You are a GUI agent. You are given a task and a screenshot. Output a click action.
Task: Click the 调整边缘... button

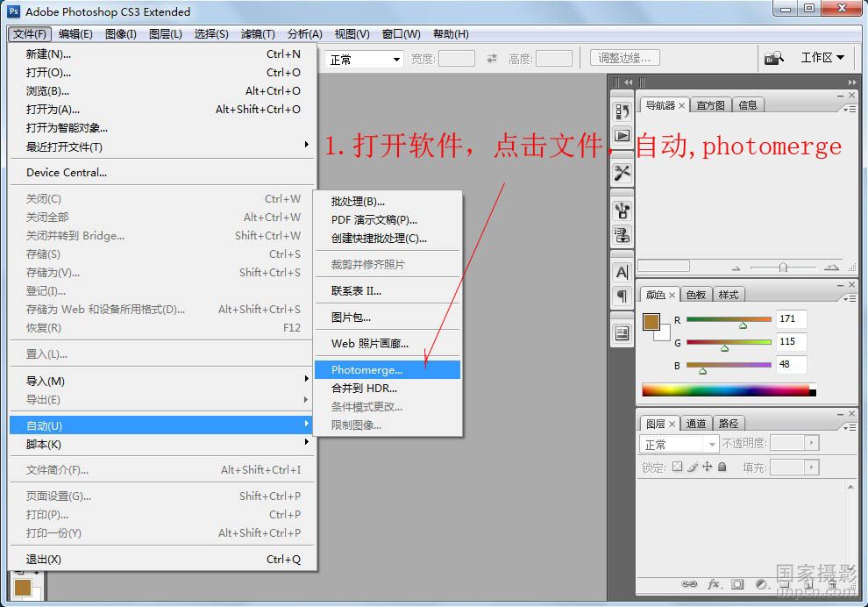[x=624, y=59]
